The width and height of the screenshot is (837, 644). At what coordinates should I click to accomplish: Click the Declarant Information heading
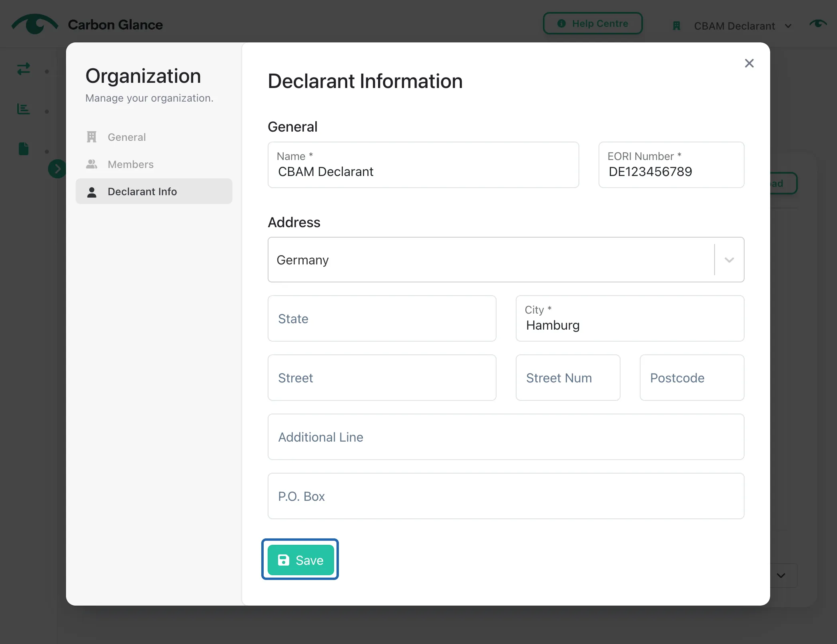tap(365, 81)
